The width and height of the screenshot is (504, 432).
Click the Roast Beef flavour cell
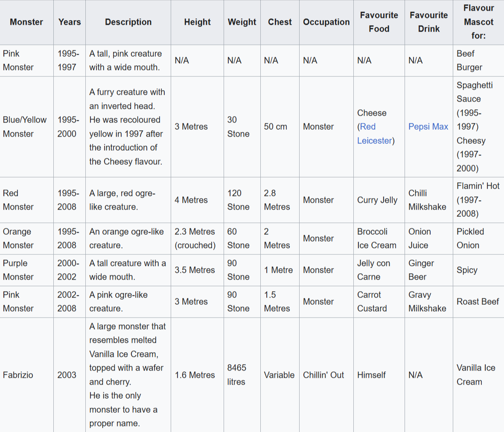(x=478, y=301)
